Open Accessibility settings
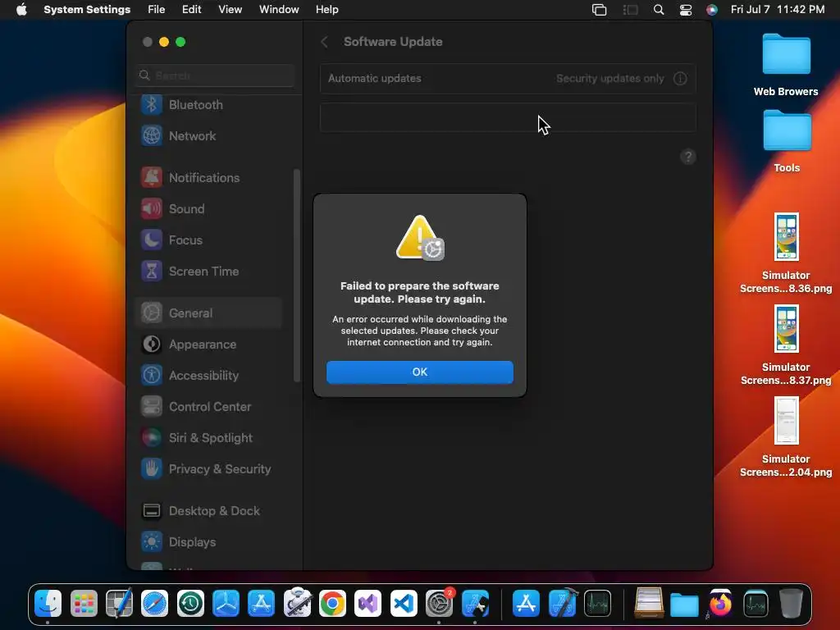Image resolution: width=840 pixels, height=630 pixels. click(209, 375)
